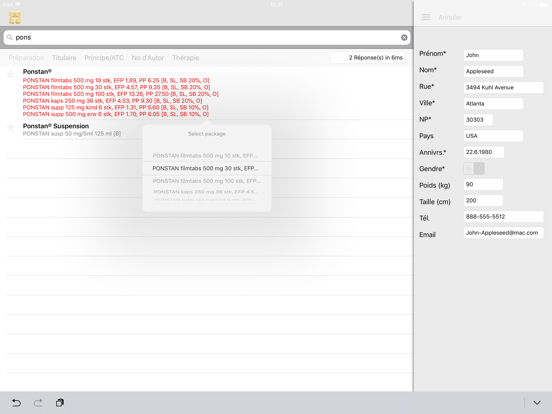Edit the Ville field showing Atlanta

(x=493, y=104)
